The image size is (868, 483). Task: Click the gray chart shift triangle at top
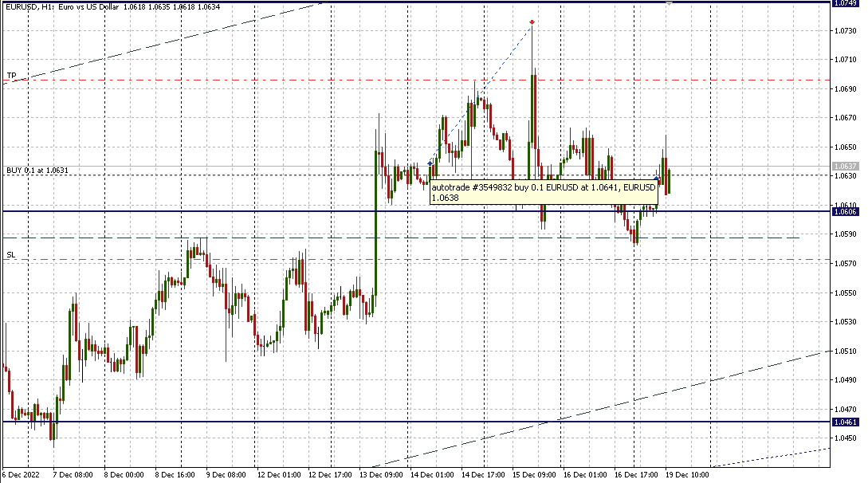pyautogui.click(x=668, y=4)
